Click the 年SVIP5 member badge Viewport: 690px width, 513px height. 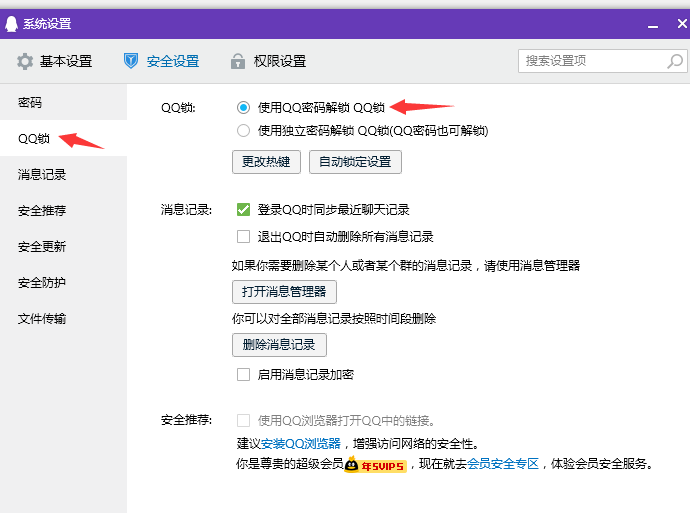[x=375, y=464]
